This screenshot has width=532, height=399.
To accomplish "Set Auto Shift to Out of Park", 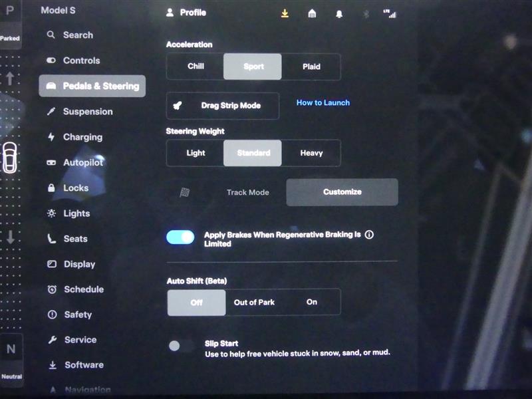I will pos(254,302).
